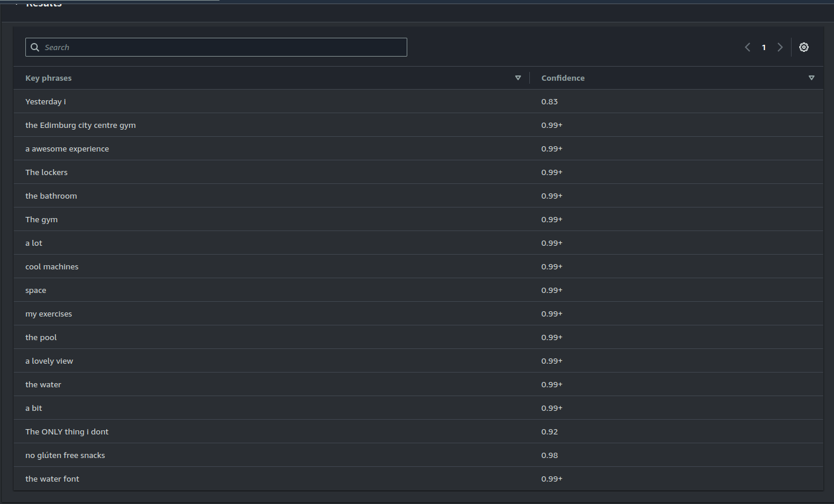834x504 pixels.
Task: Click the search magnifier icon
Action: 35,47
